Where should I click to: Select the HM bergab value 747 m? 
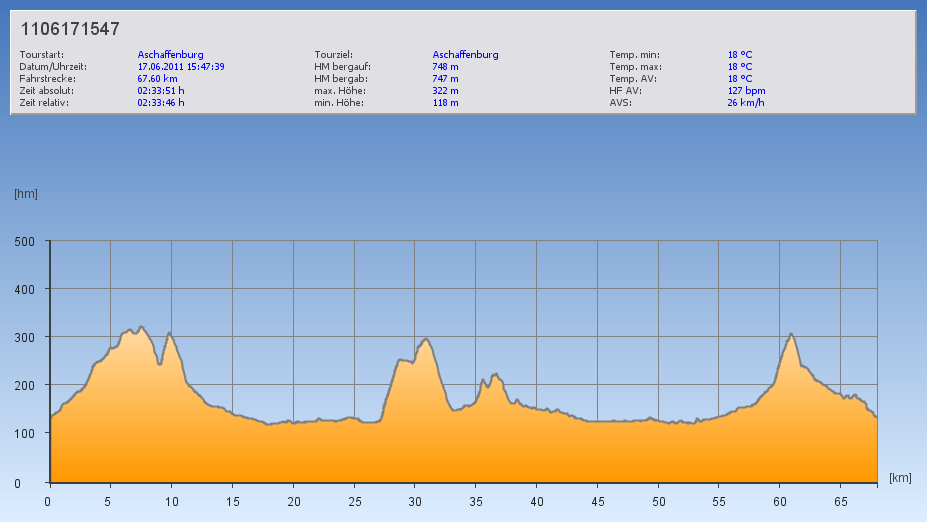click(446, 79)
